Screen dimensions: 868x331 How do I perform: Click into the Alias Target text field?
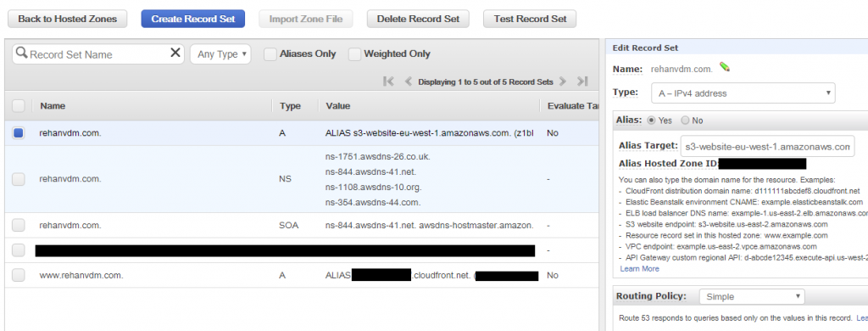(x=767, y=146)
